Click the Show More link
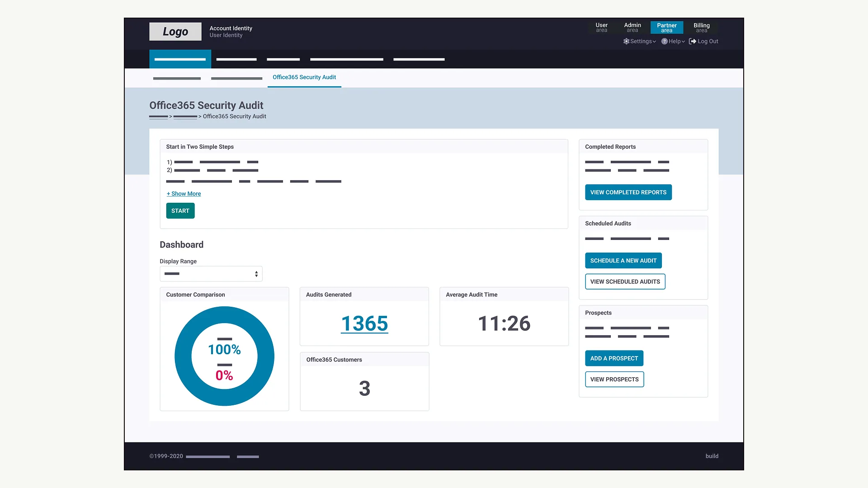 tap(184, 193)
